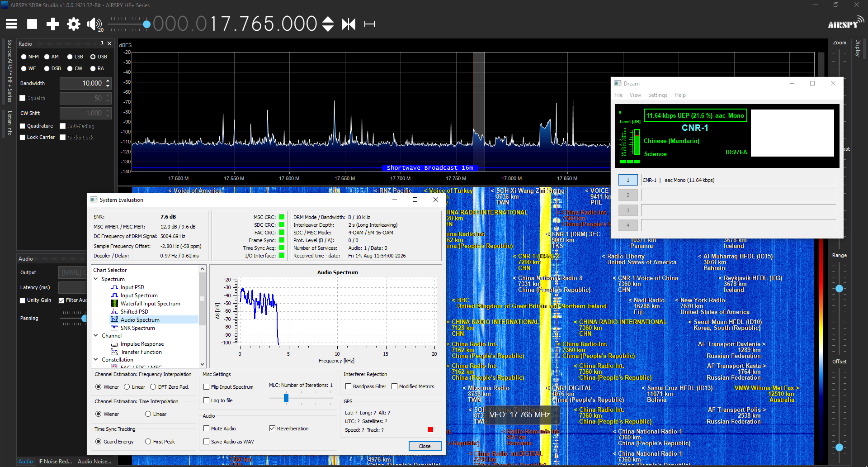Pin the Radio panel
868x467 pixels.
click(102, 43)
